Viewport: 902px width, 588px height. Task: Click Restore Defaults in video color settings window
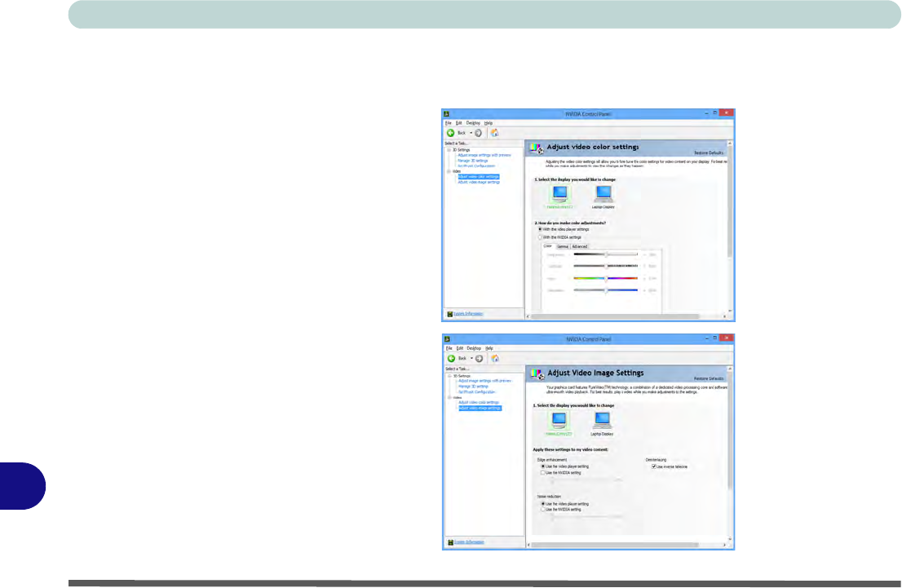click(x=709, y=153)
